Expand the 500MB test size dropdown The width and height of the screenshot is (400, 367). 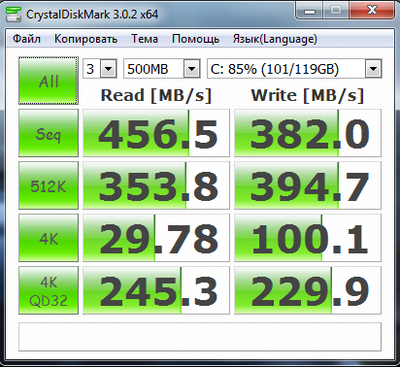coord(162,69)
